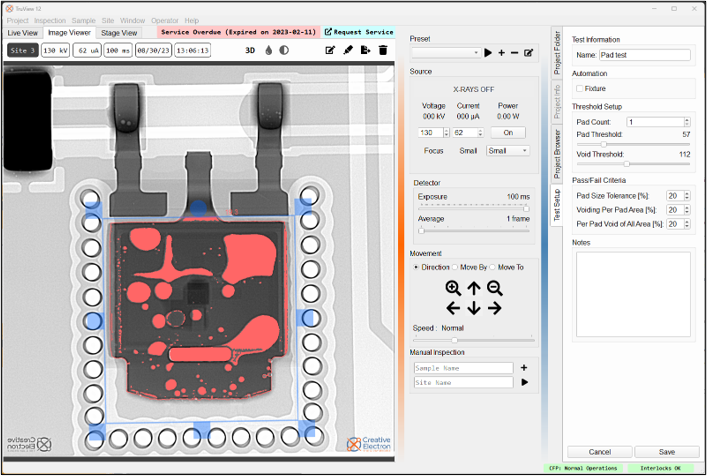Screen dimensions: 707x476
Task: Run the selected preset with play icon
Action: pyautogui.click(x=488, y=53)
